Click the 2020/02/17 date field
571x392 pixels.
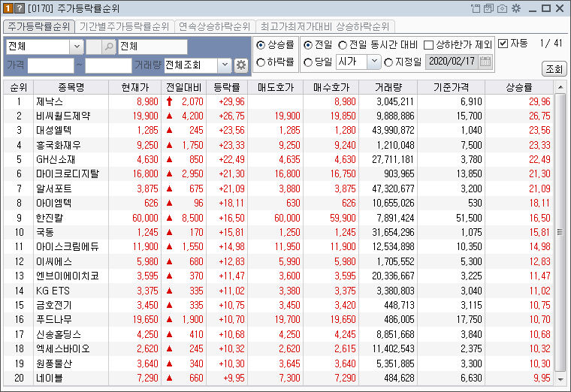point(452,61)
